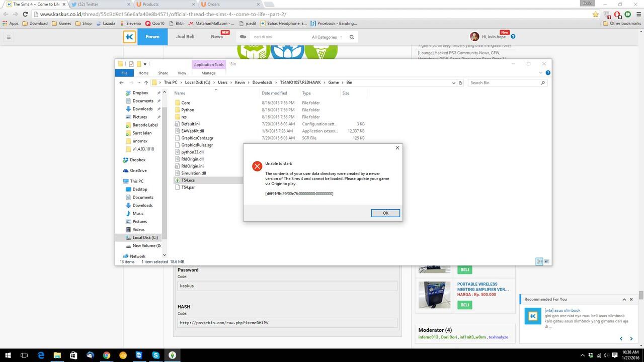Open dropdown arrow after Game breadcrumb
644x362 pixels.
pyautogui.click(x=342, y=82)
